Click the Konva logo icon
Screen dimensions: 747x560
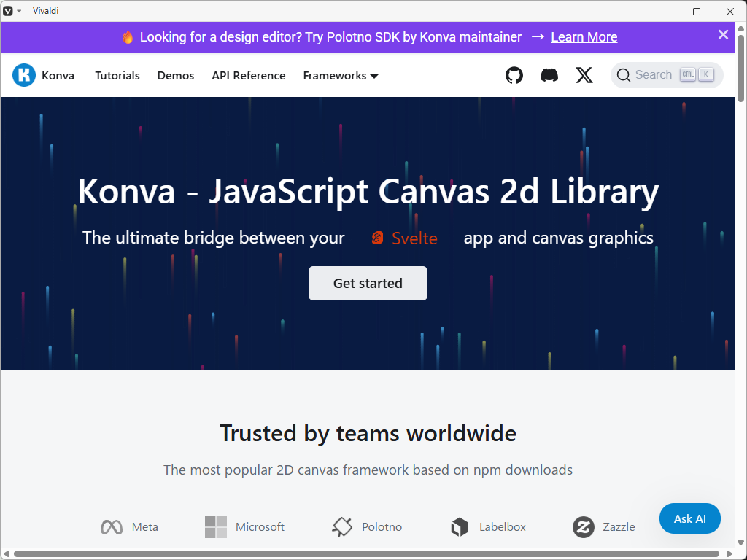24,75
